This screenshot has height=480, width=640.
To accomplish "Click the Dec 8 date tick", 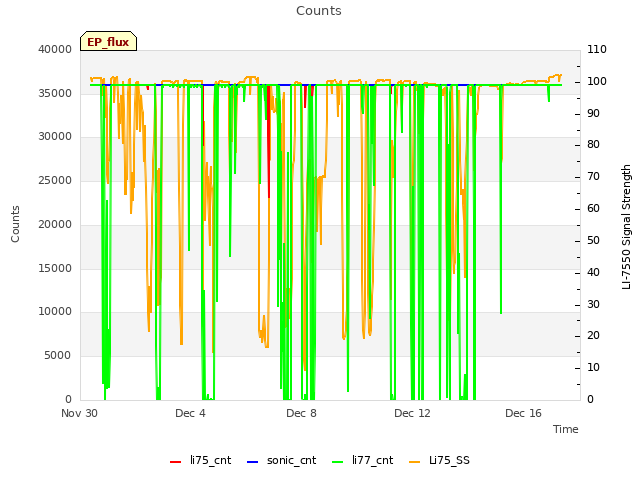I will click(301, 413).
